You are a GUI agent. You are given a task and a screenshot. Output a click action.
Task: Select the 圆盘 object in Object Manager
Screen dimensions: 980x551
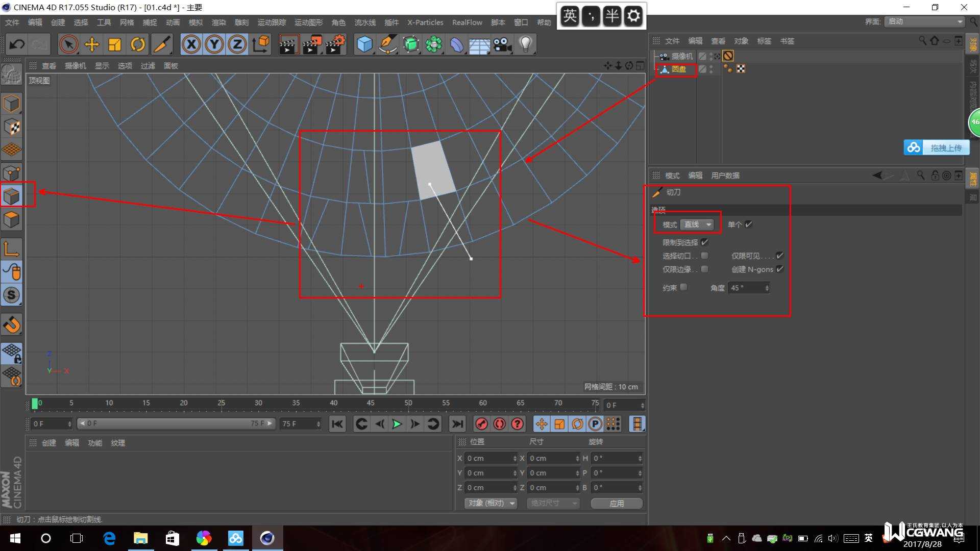(678, 69)
